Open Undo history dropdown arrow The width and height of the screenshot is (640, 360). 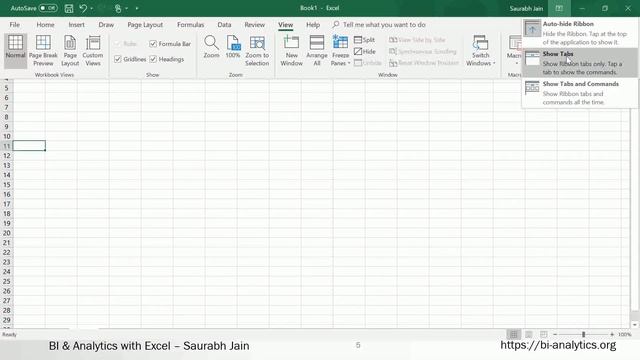tap(91, 8)
